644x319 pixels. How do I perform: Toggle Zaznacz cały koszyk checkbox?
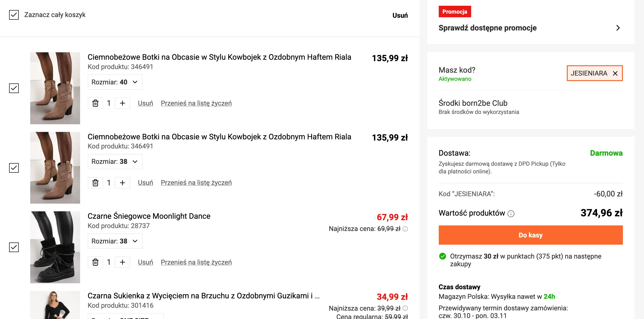point(14,15)
